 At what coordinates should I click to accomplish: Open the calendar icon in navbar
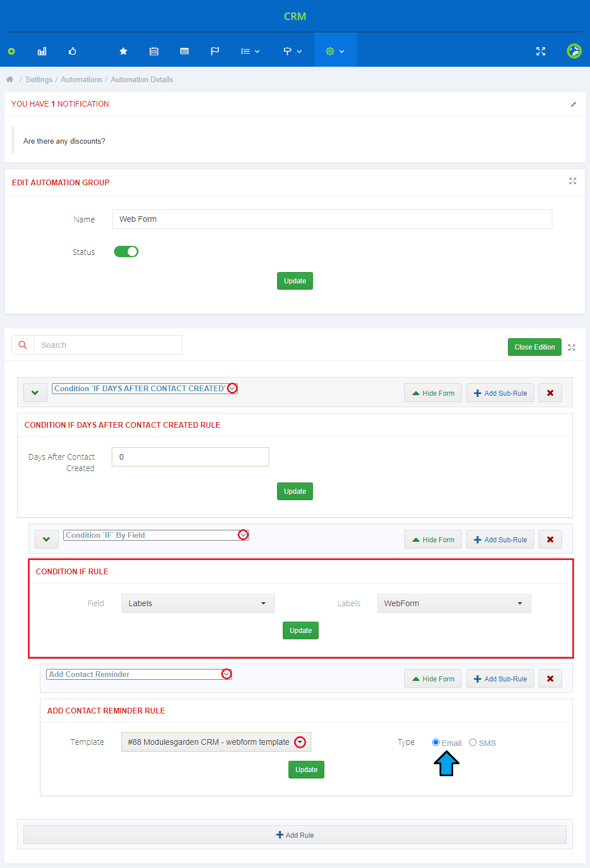pos(154,51)
